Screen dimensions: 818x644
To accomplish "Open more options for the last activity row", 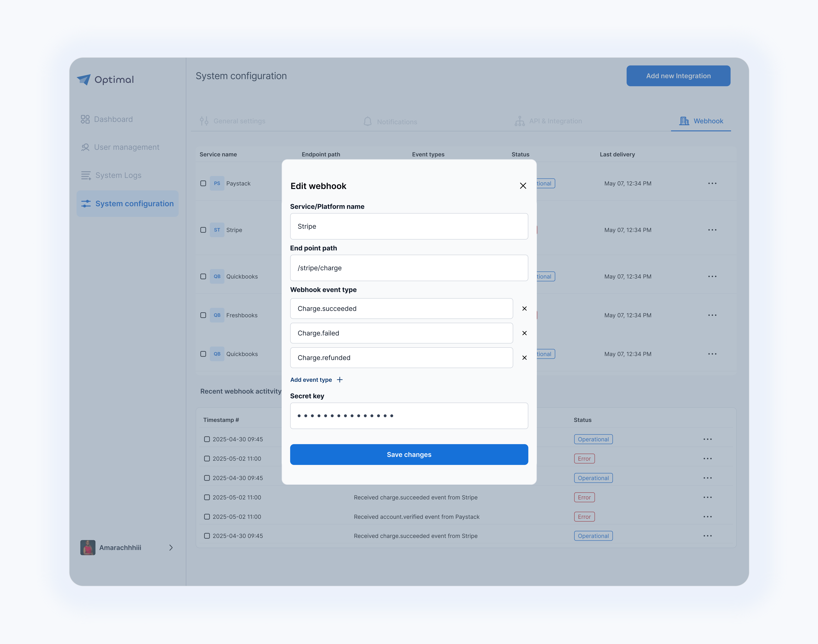I will pyautogui.click(x=708, y=536).
